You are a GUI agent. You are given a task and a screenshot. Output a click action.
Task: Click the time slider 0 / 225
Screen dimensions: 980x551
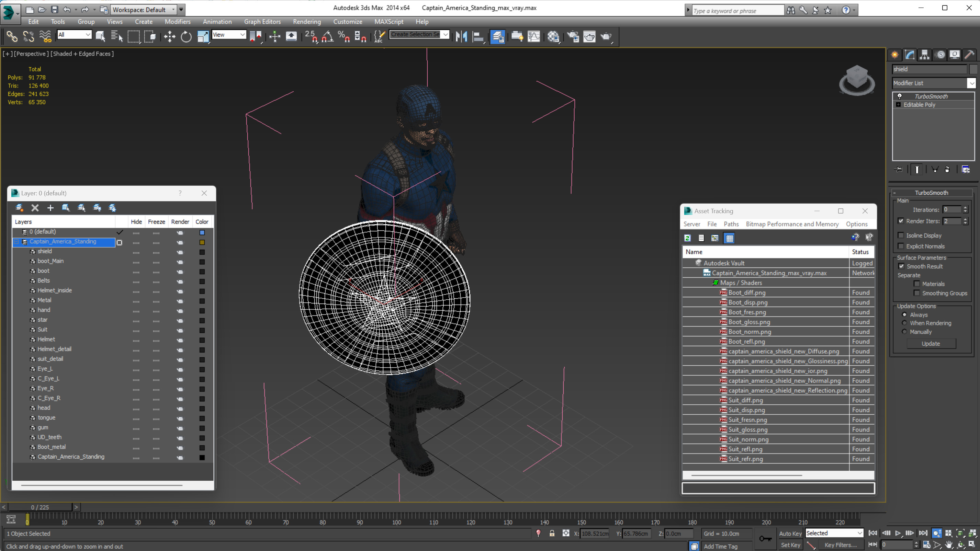coord(40,507)
